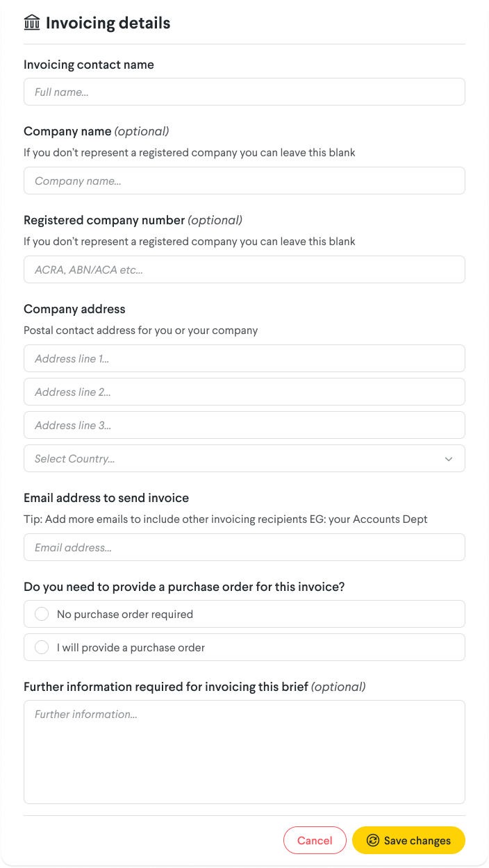The image size is (489, 868).
Task: Click the Invoicing details heading text
Action: [x=108, y=23]
